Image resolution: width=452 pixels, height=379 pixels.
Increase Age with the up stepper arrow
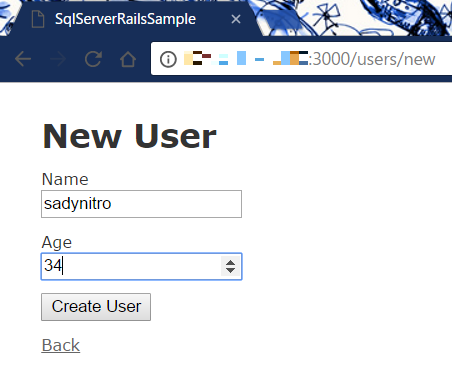coord(230,262)
